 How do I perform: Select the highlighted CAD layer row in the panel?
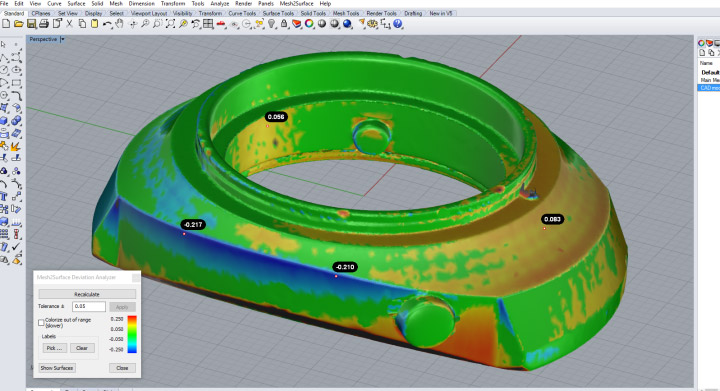pos(709,88)
